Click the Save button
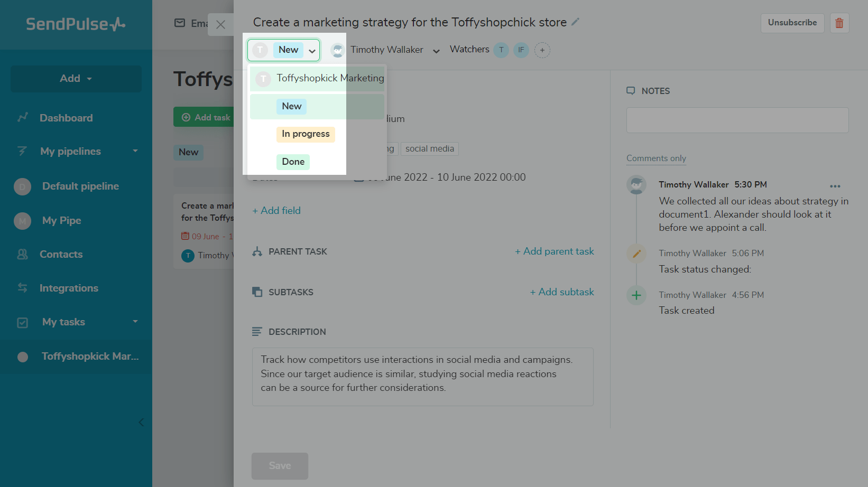This screenshot has height=487, width=868. click(280, 466)
